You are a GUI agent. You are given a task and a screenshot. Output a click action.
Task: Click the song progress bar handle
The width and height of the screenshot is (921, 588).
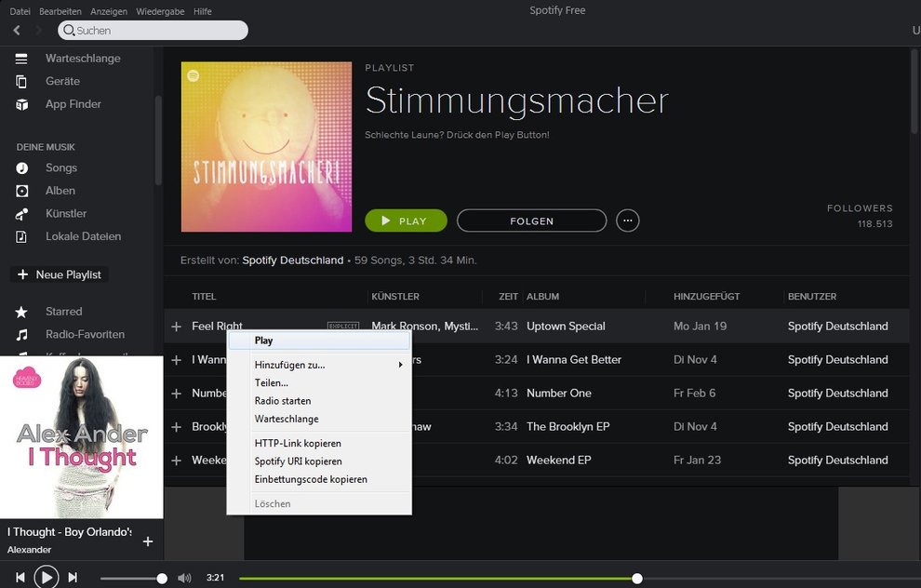[x=636, y=579]
